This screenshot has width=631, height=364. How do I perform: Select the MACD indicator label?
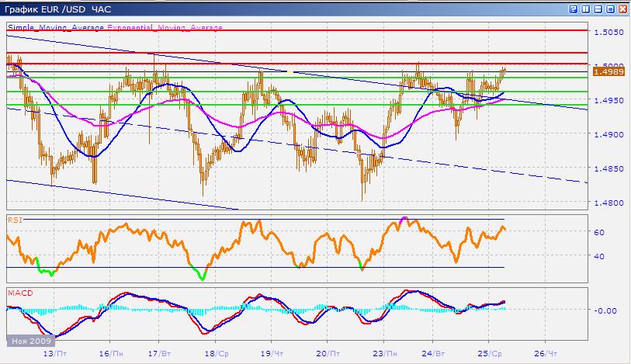(x=20, y=293)
